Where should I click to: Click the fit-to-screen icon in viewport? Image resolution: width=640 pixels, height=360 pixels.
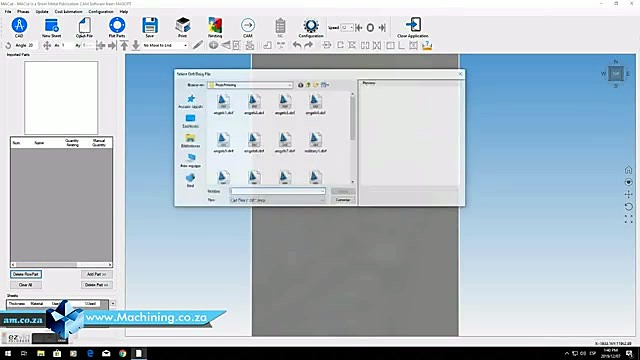[628, 219]
